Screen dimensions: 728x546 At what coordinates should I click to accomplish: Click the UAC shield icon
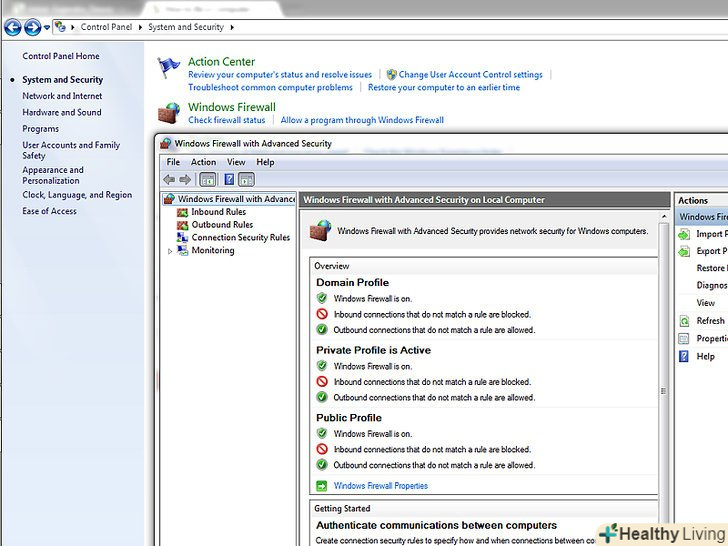pyautogui.click(x=392, y=74)
